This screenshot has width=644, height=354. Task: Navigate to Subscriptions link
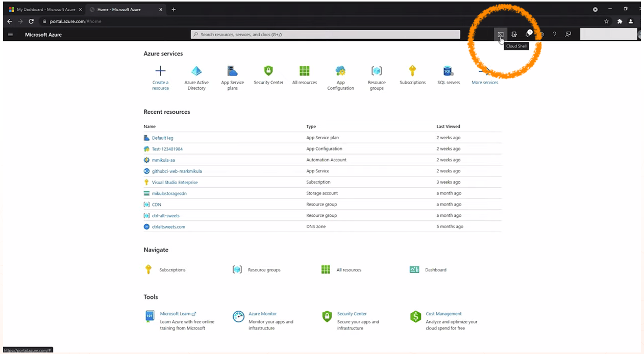(172, 270)
